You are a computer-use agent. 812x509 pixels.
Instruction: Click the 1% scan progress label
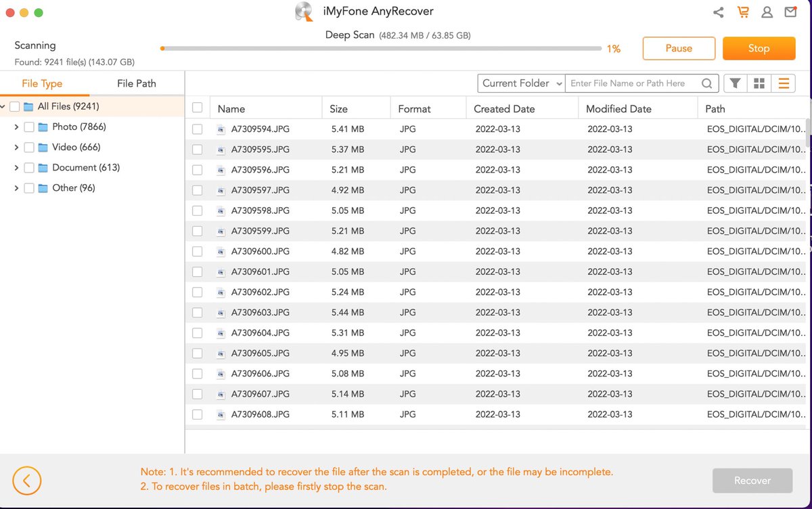click(613, 49)
